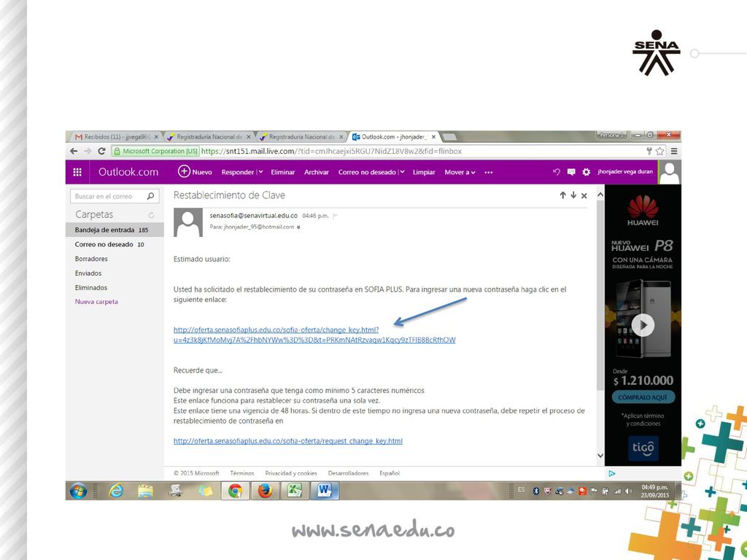Click Privacidad y cookies footer link

pyautogui.click(x=291, y=473)
